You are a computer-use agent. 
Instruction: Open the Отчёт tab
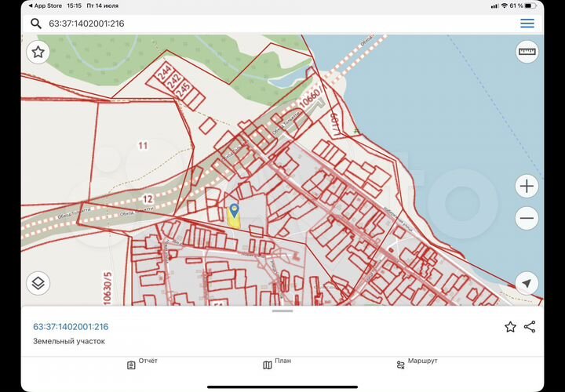pyautogui.click(x=142, y=364)
